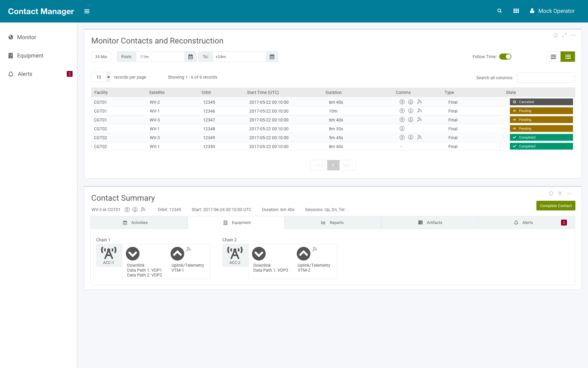The height and width of the screenshot is (368, 588).
Task: Edit the From time field
Action: pyautogui.click(x=160, y=57)
